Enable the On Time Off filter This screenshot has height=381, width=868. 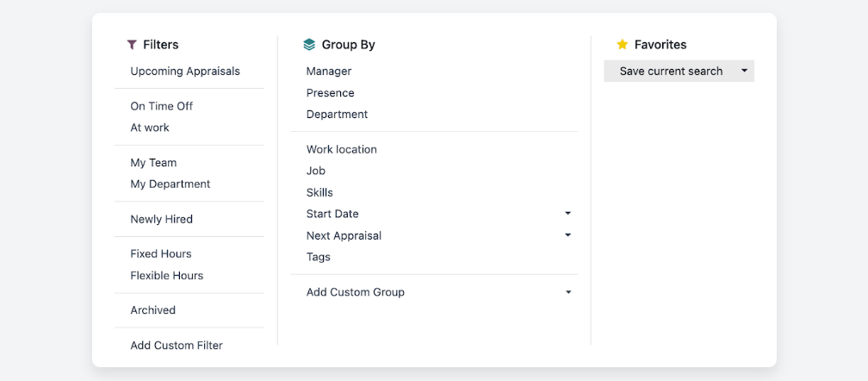coord(162,106)
